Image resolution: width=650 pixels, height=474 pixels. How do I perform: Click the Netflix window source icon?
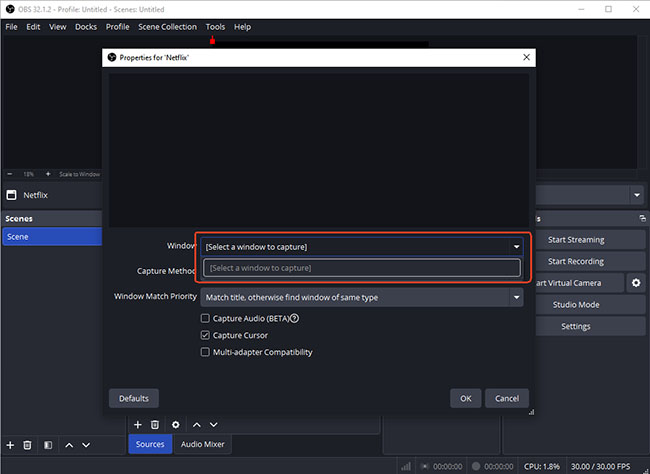tap(12, 195)
